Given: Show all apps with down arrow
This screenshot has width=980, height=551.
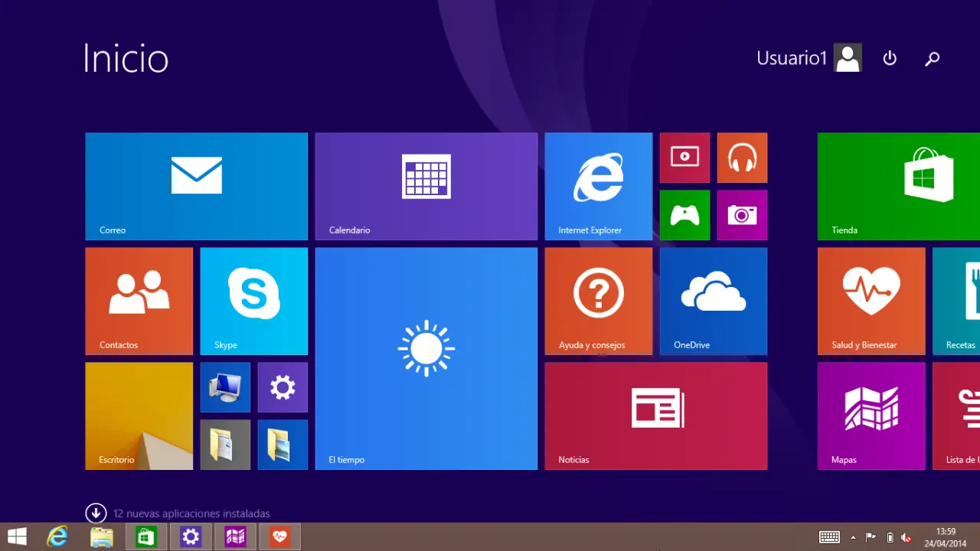Looking at the screenshot, I should [96, 513].
